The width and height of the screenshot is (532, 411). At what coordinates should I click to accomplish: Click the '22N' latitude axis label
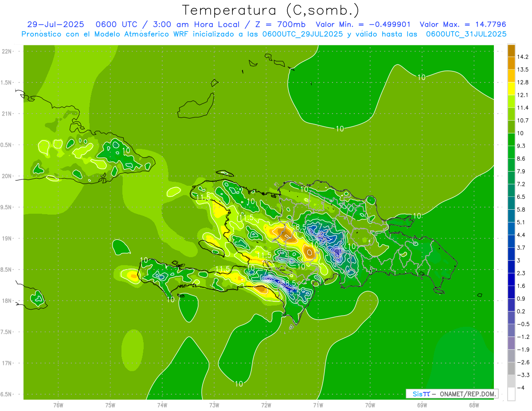tap(7, 51)
